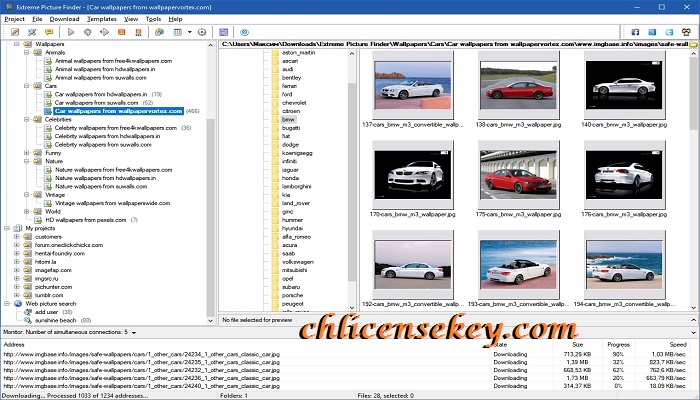This screenshot has width=700, height=400.
Task: Expand the World tree node
Action: [x=27, y=212]
